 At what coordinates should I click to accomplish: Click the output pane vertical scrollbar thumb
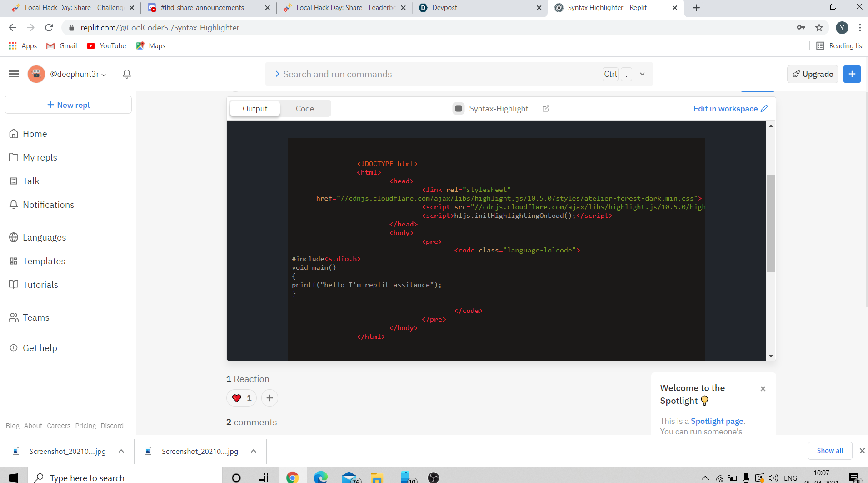click(x=771, y=223)
